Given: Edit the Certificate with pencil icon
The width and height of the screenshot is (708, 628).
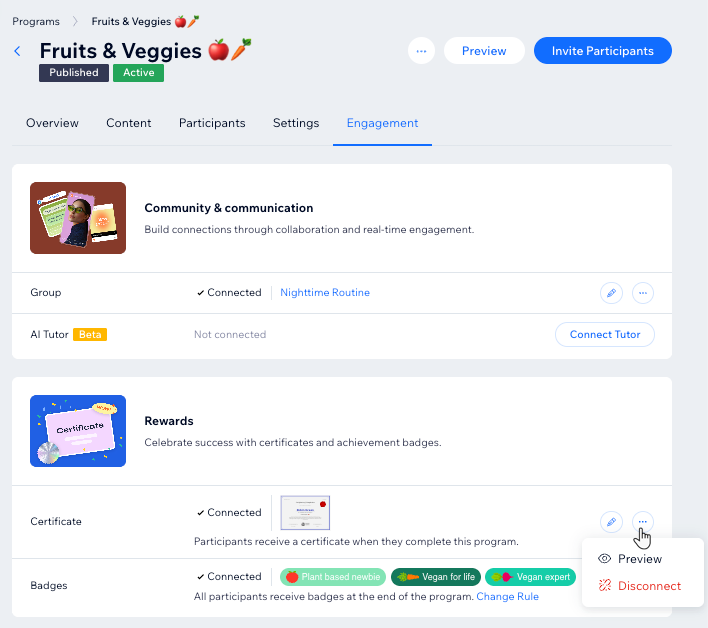Looking at the screenshot, I should tap(611, 522).
